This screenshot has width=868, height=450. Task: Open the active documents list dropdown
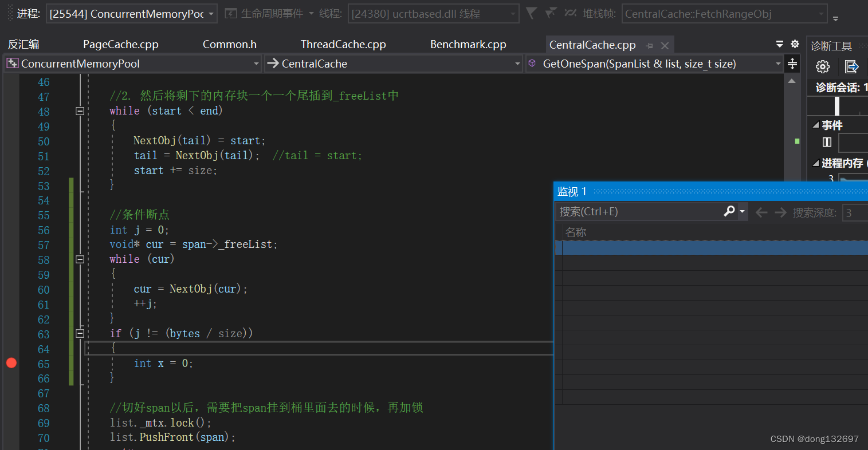tap(780, 44)
